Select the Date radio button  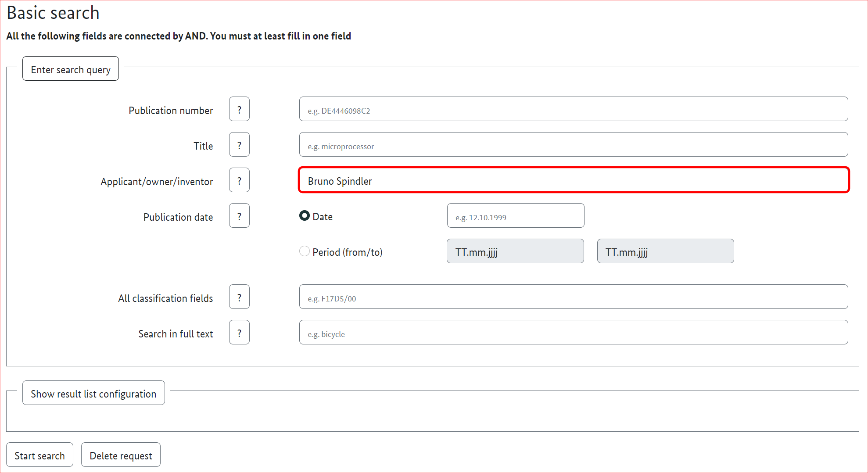[305, 216]
